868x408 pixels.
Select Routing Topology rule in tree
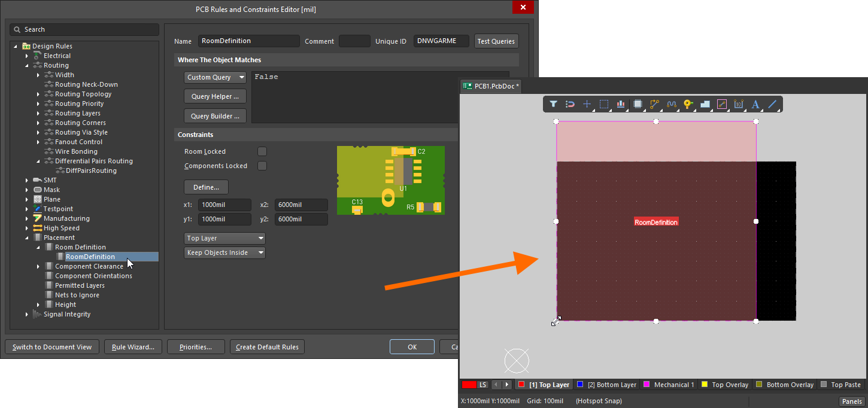click(x=83, y=94)
